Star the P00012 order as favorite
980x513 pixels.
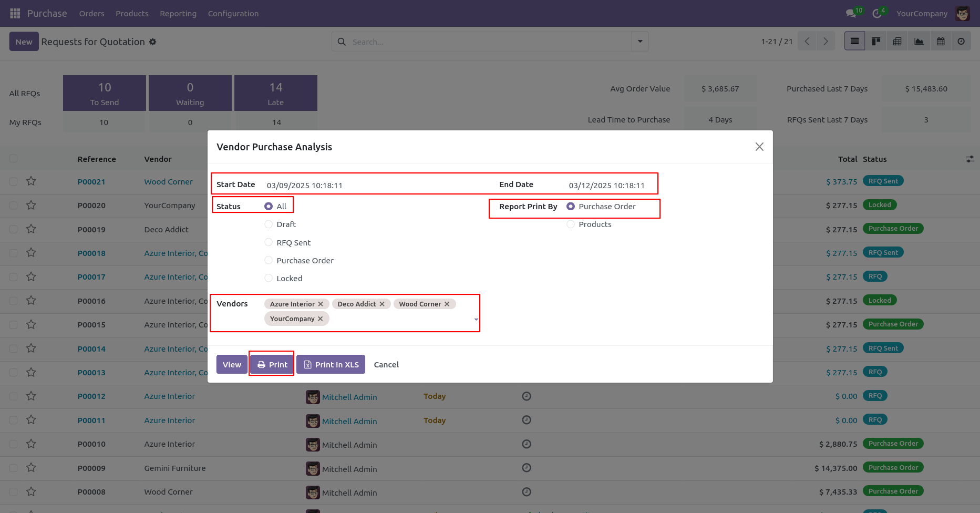pyautogui.click(x=31, y=396)
